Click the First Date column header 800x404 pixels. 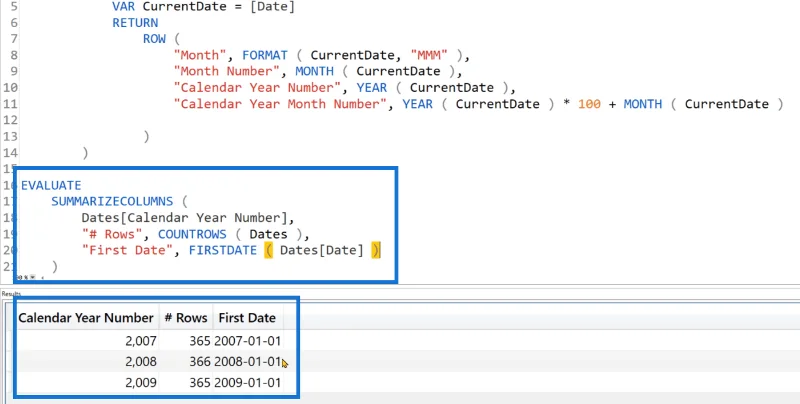247,318
